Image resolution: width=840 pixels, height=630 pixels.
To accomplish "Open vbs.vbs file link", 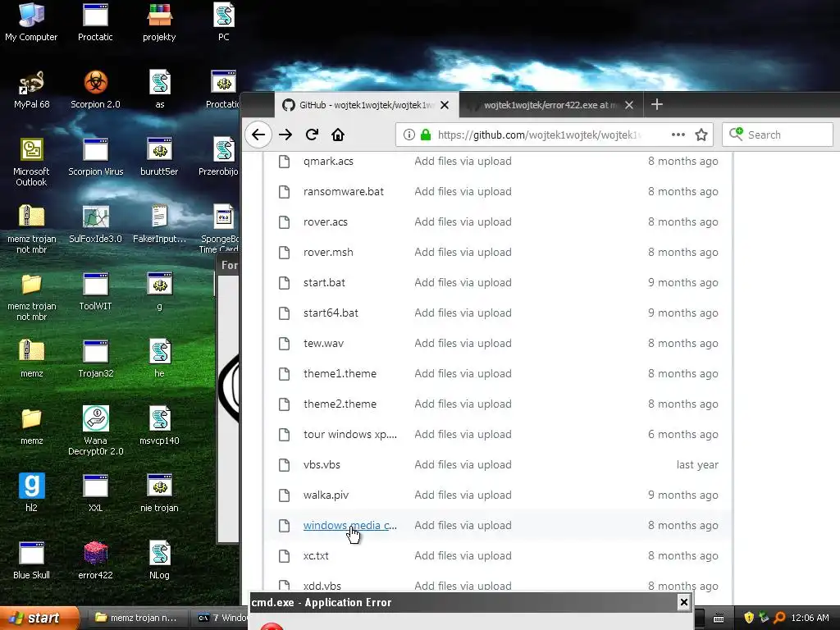I will pyautogui.click(x=322, y=465).
